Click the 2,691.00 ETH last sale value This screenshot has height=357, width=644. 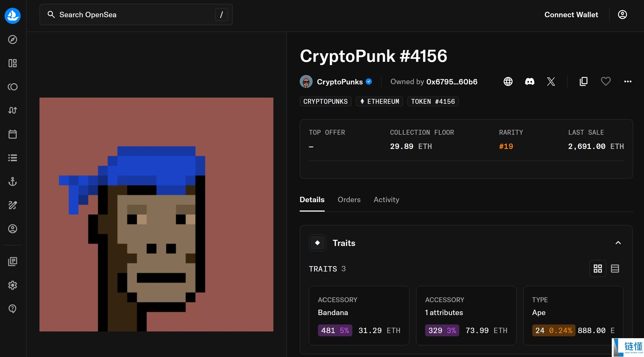click(x=596, y=146)
